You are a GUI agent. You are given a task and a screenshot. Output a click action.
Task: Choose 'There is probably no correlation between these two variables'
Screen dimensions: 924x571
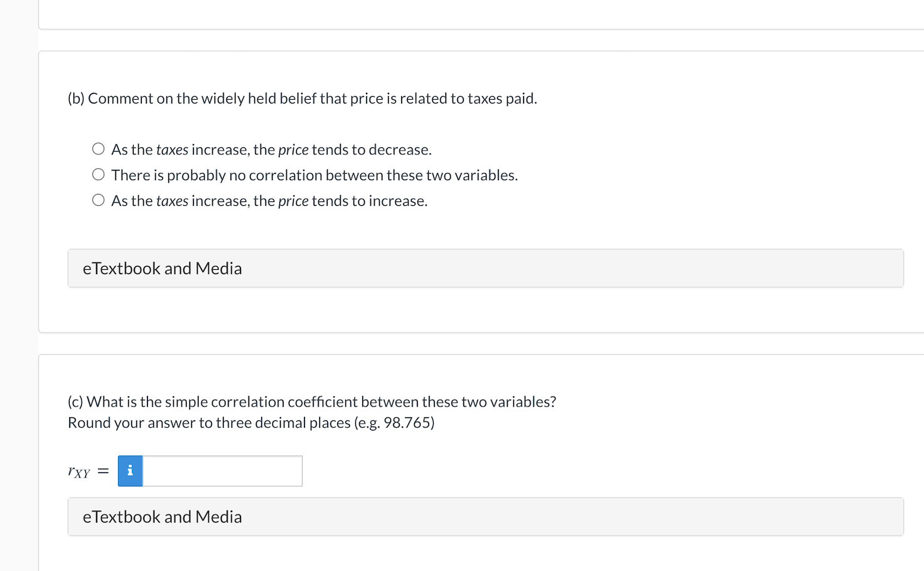(x=98, y=174)
